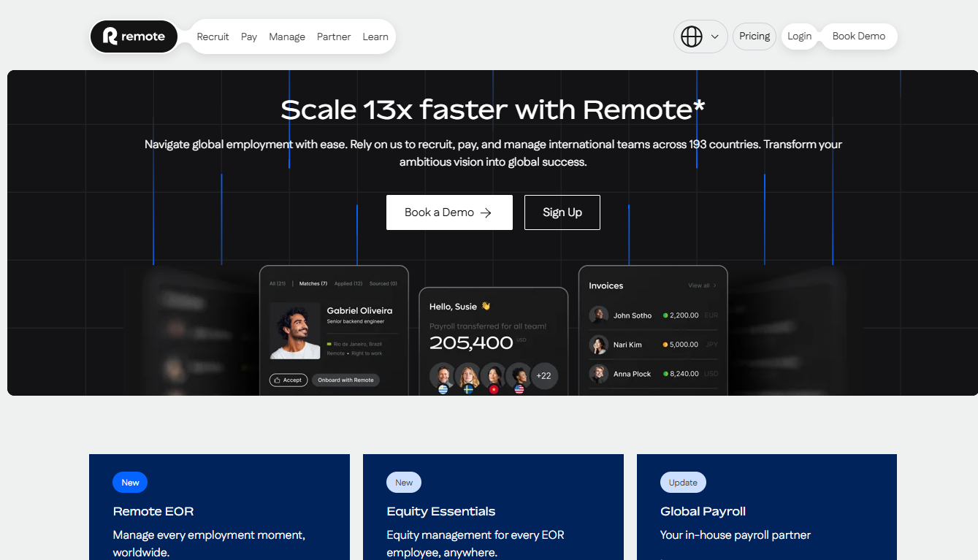
Task: Select the All (21) tab
Action: coord(278,283)
